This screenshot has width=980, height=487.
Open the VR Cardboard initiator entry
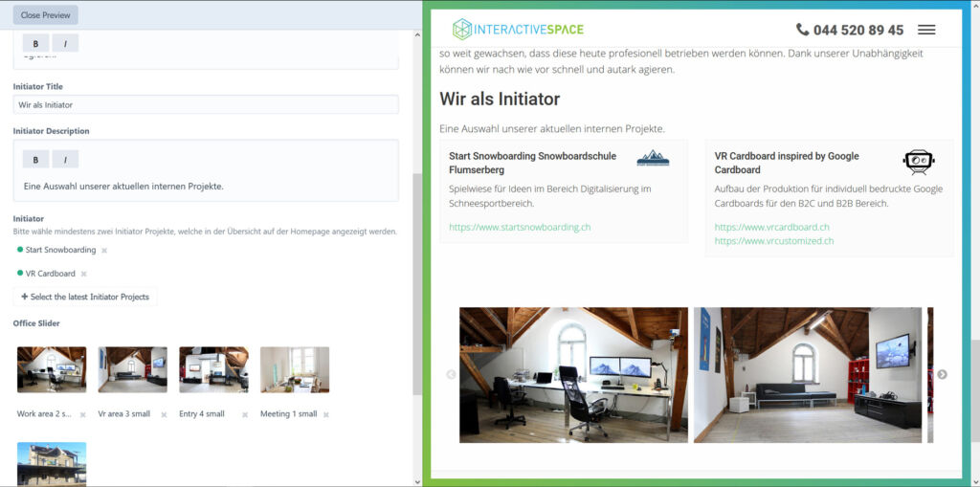50,274
